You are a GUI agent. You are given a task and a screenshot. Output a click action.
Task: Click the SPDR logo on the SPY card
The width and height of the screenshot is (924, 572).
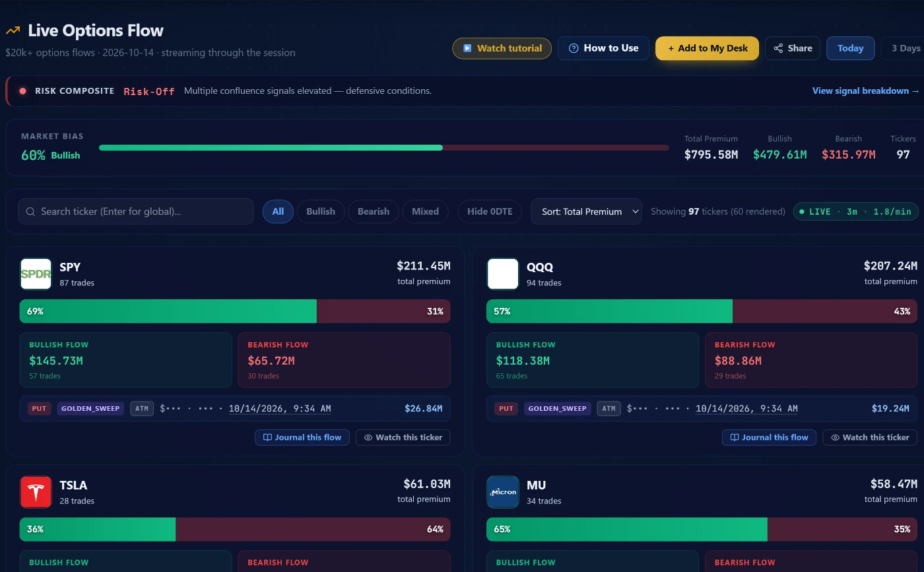pyautogui.click(x=36, y=274)
